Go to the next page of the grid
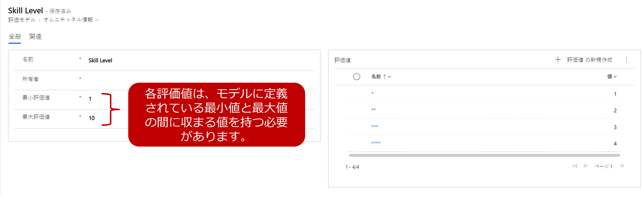The image size is (644, 204). [621, 166]
